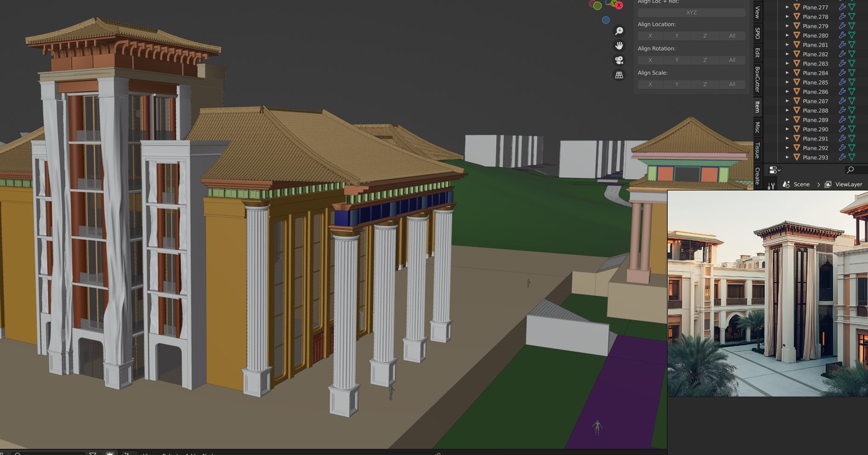Click the modifier wrench icon on Plane.292
868x455 pixels.
(x=843, y=148)
